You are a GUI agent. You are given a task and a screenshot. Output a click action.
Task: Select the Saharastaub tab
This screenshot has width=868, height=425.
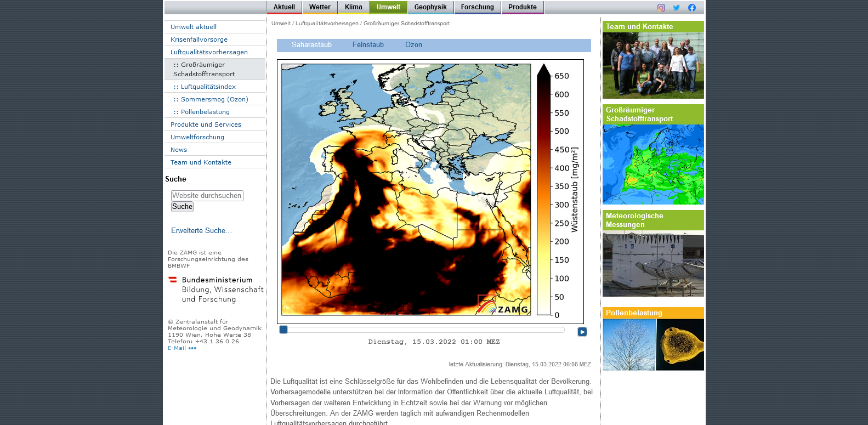pyautogui.click(x=311, y=45)
